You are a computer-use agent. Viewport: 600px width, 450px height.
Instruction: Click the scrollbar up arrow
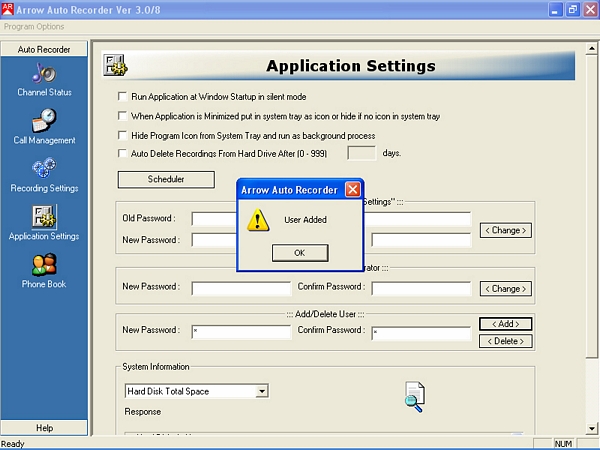[x=592, y=49]
